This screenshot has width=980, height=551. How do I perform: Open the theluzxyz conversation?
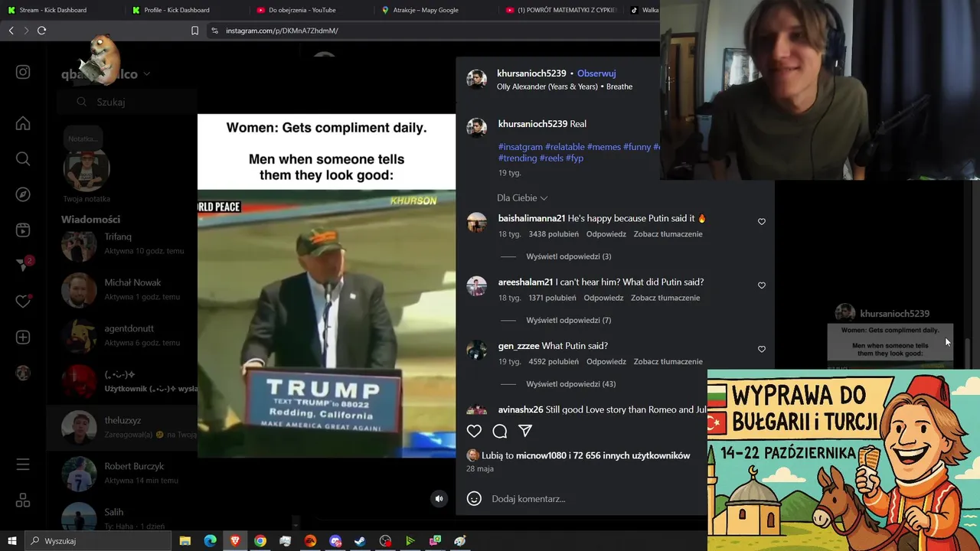click(x=122, y=427)
